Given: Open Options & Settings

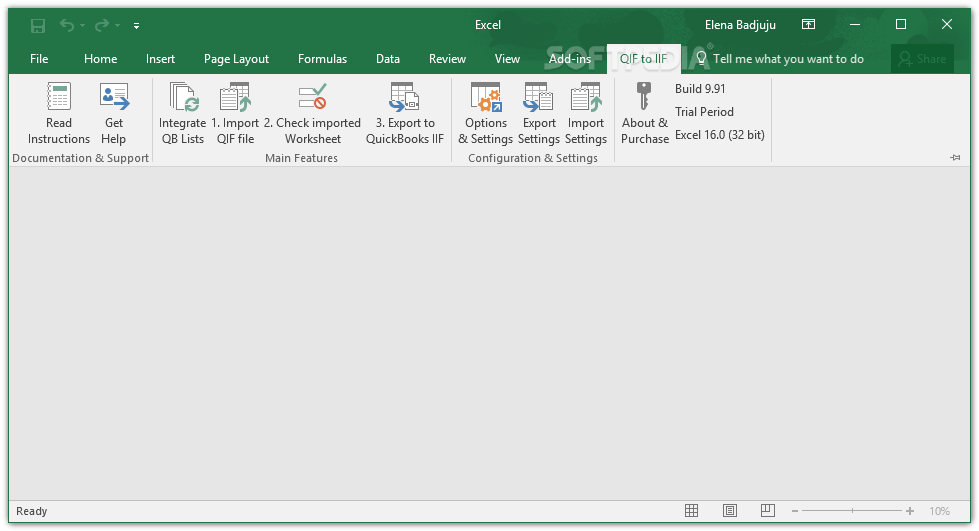Looking at the screenshot, I should point(486,114).
